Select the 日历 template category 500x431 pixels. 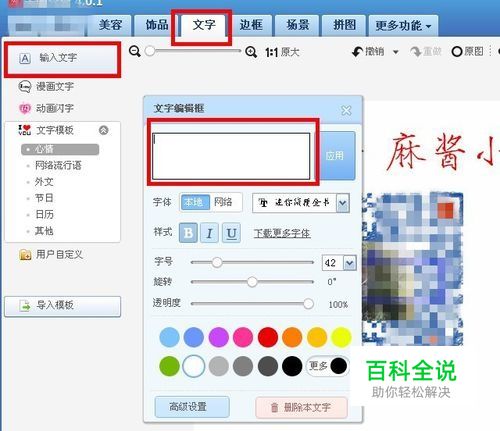pyautogui.click(x=44, y=214)
